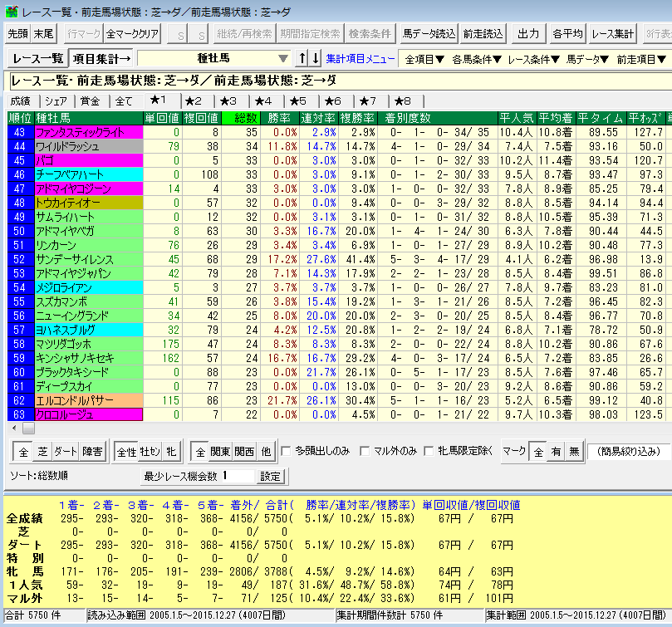Enable マル外のみ checkbox
This screenshot has width=672, height=627.
point(365,451)
